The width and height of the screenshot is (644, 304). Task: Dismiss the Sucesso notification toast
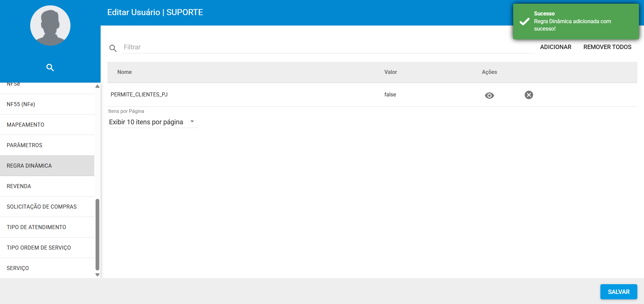(x=576, y=21)
